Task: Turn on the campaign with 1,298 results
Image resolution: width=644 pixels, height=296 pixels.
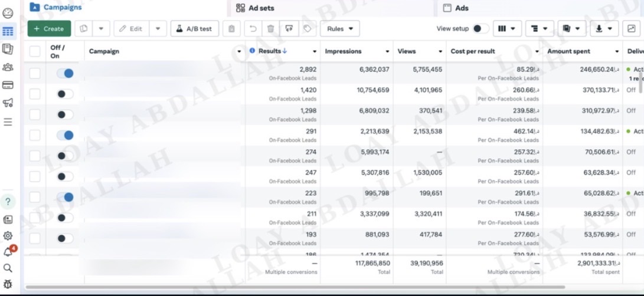Action: (x=65, y=114)
